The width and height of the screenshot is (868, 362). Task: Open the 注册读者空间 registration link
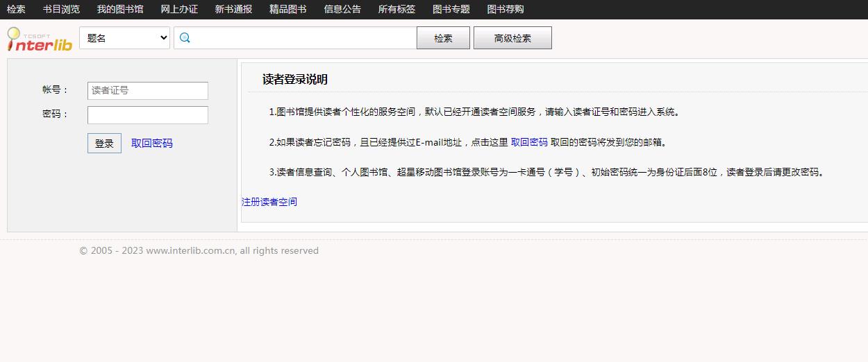pos(269,202)
